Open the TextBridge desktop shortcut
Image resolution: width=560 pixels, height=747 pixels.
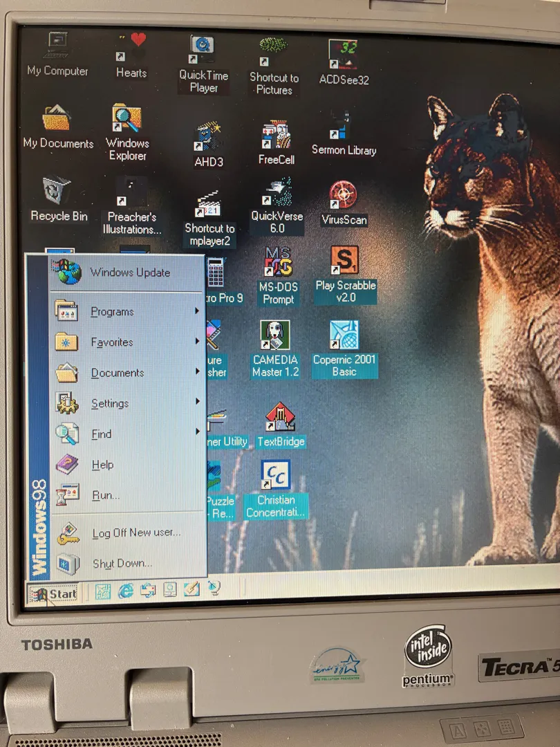[280, 417]
